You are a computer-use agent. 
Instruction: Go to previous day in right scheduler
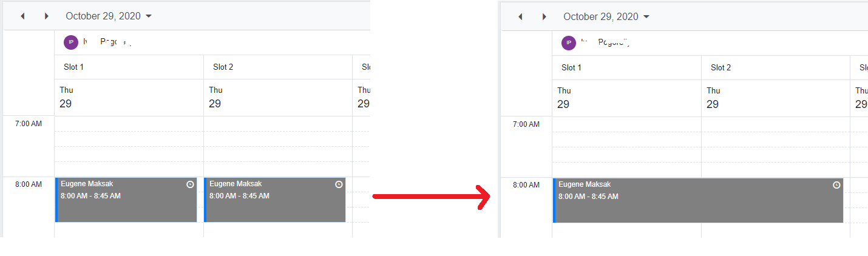(x=520, y=17)
